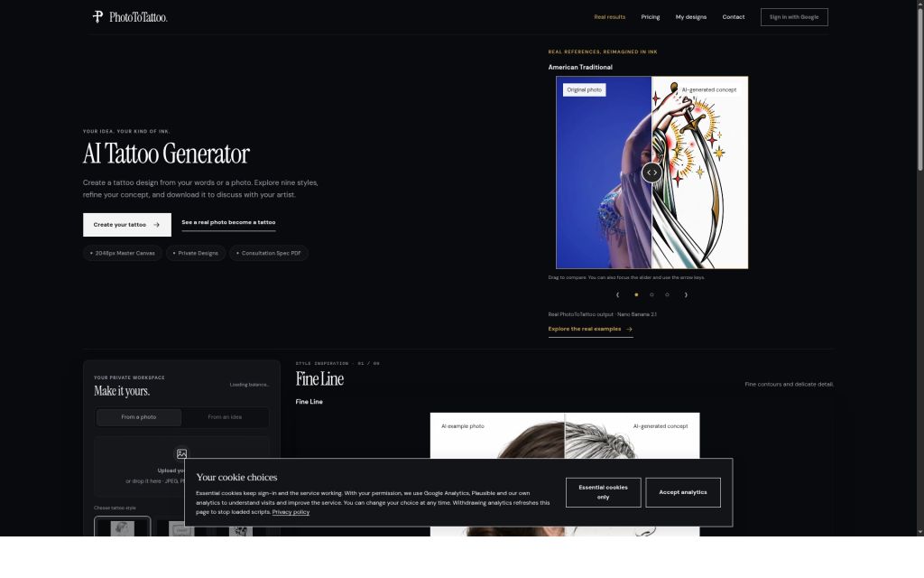Screen dimensions: 924x578
Task: Click the Fine Line comparison image
Action: point(565,474)
